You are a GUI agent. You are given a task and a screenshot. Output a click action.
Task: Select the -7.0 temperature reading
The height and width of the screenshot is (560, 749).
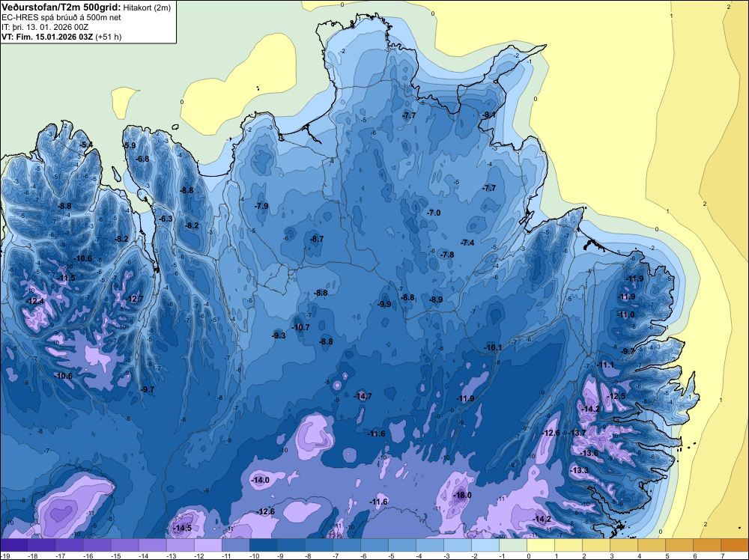coord(433,213)
